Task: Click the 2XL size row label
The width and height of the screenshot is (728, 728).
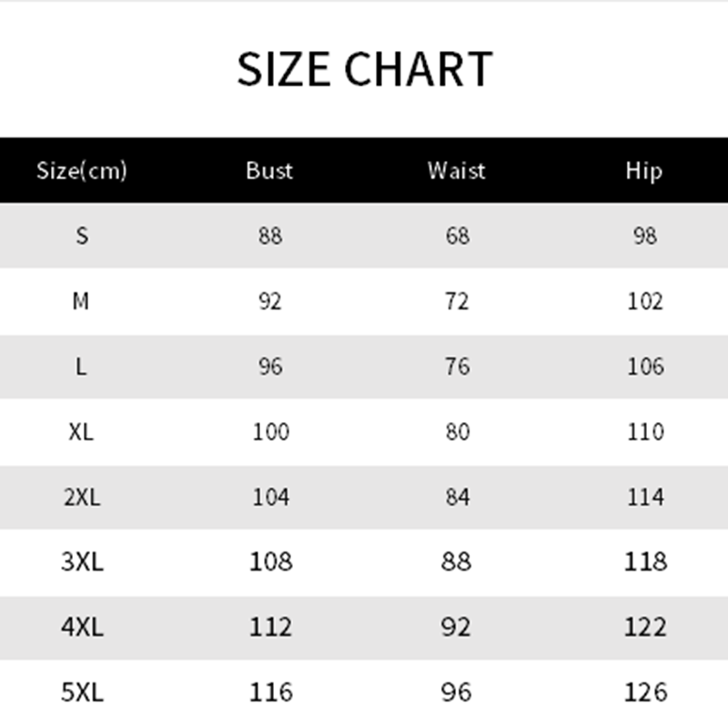Action: 82,497
